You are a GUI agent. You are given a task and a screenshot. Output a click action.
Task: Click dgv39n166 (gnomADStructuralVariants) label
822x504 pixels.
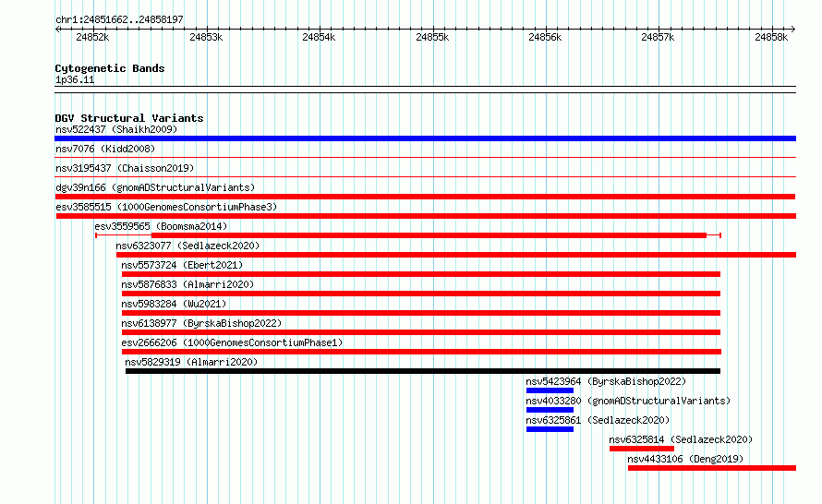tap(155, 187)
